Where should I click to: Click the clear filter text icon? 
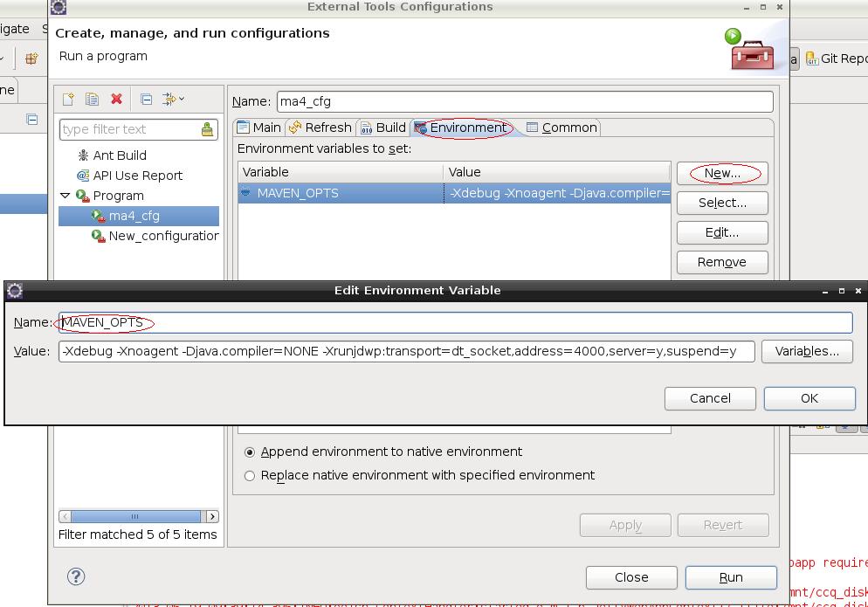click(207, 129)
